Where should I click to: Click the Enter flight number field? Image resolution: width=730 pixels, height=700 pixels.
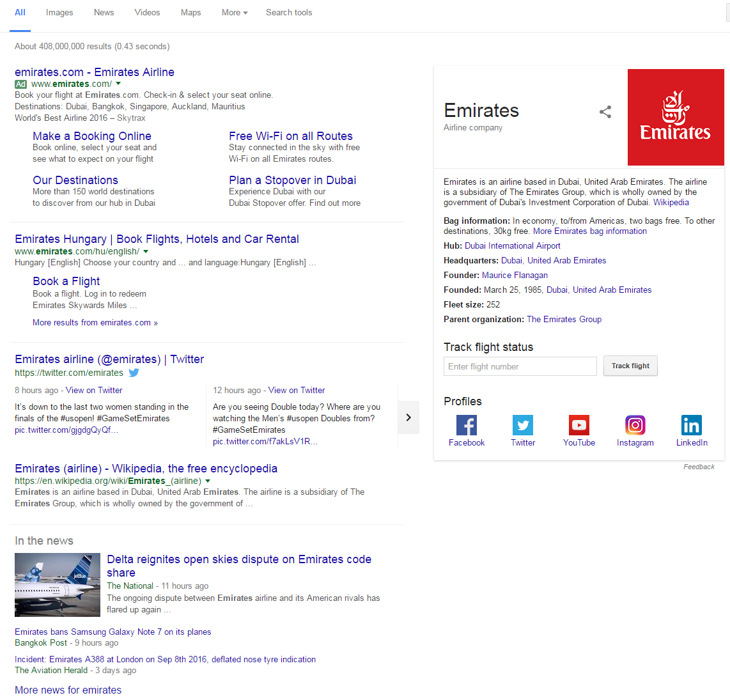[x=520, y=366]
